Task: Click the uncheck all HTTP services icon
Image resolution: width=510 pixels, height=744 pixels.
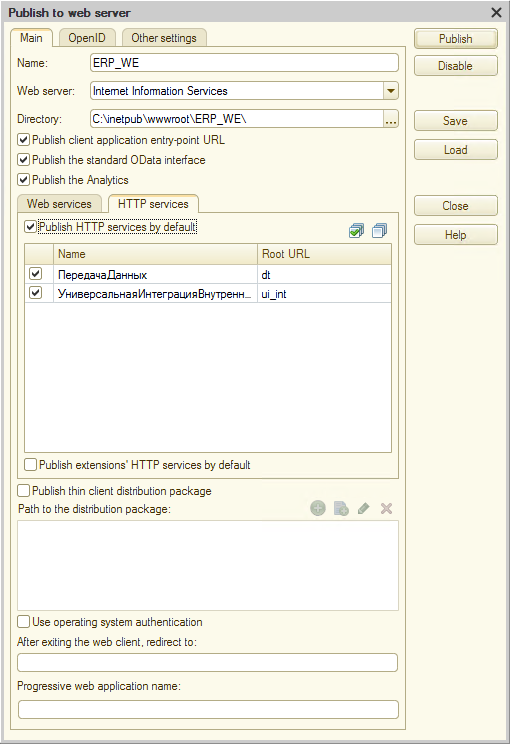Action: coord(380,231)
